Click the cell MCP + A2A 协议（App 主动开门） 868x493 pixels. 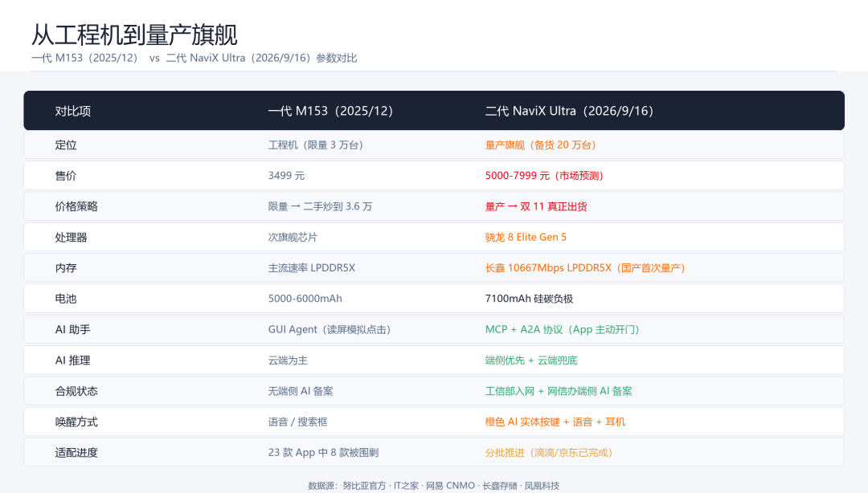563,330
